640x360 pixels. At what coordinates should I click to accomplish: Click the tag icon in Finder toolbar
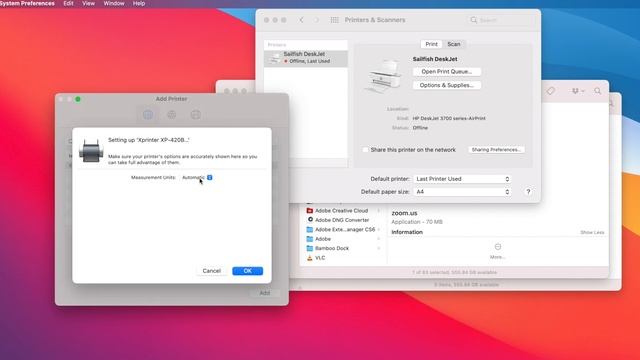tap(551, 91)
